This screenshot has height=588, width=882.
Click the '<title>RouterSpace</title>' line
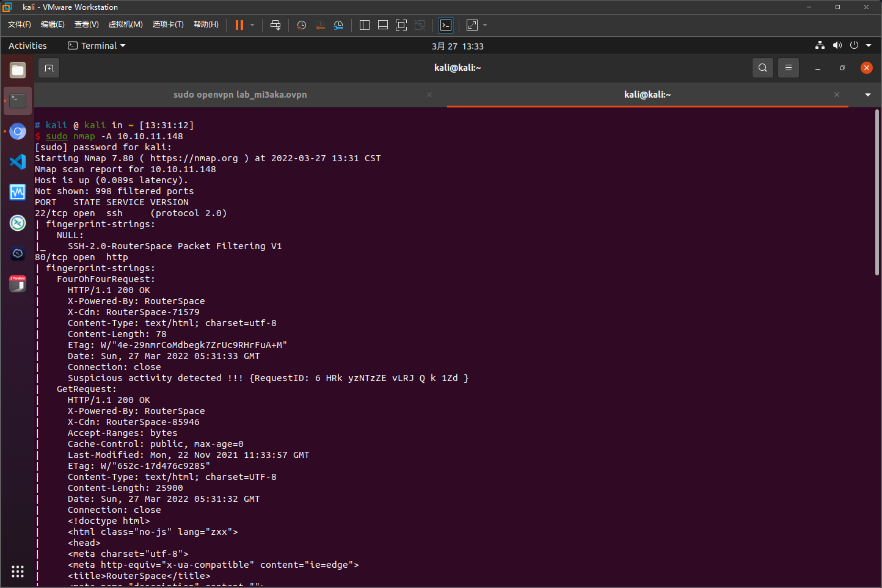[139, 576]
